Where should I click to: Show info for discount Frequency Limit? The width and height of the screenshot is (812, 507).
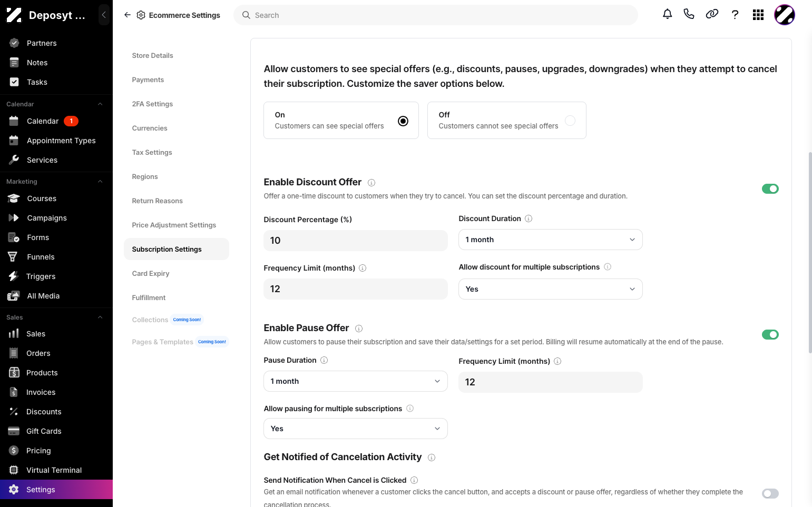363,268
